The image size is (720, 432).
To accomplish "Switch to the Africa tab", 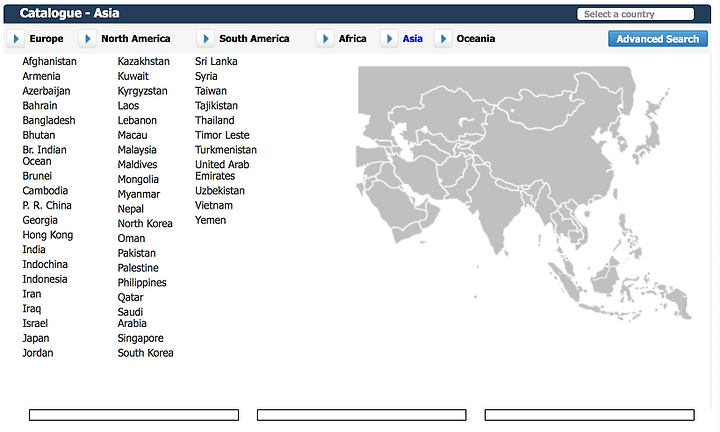I will tap(353, 39).
